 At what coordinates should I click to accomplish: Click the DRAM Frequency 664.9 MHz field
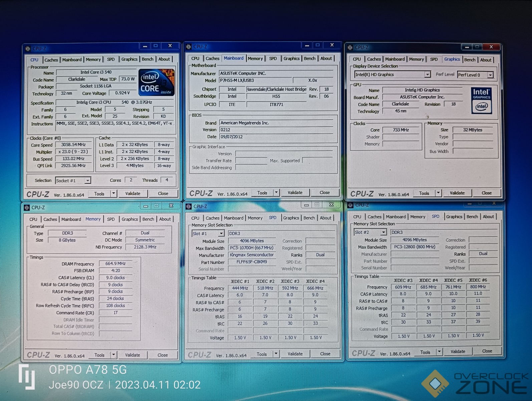(x=115, y=264)
